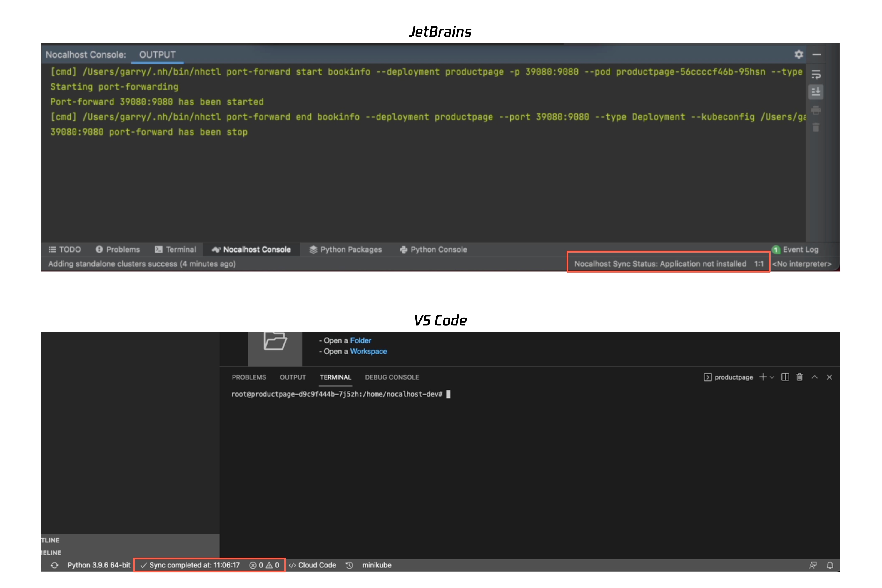Switch to the DEBUG CONSOLE tab
Screen dimensions: 882x588
click(392, 377)
